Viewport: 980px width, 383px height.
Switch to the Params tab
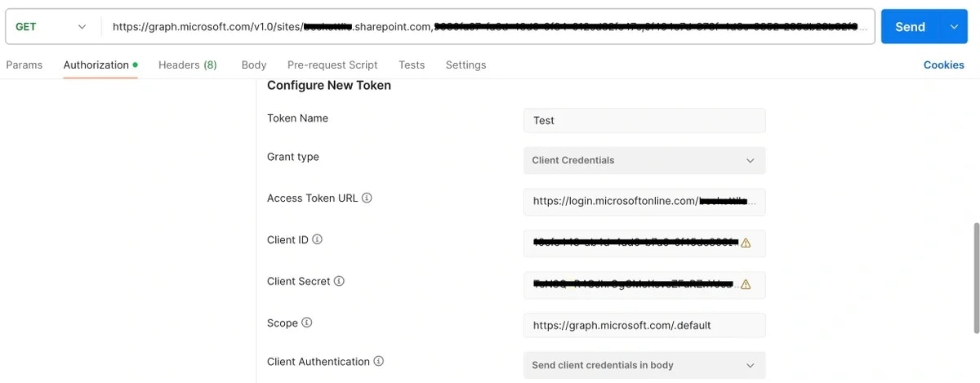(24, 65)
